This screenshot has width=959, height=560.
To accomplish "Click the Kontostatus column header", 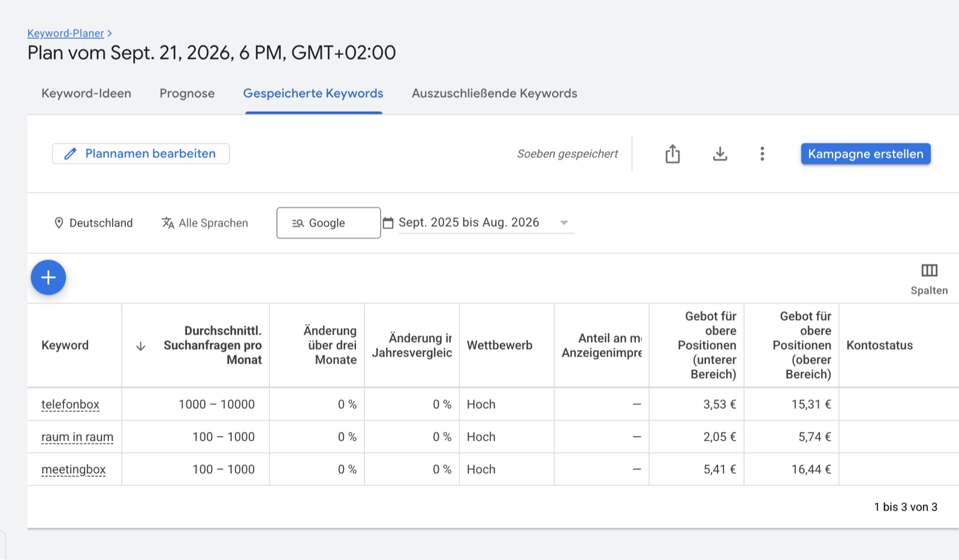I will (879, 346).
